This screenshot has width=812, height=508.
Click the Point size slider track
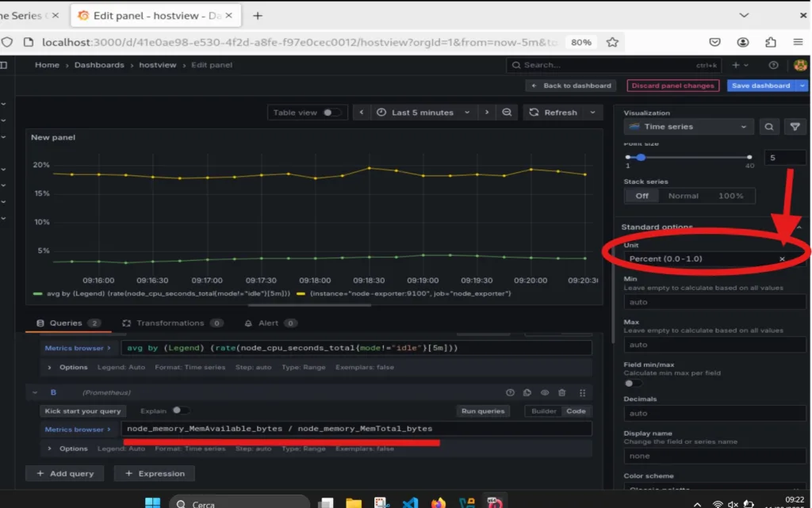coord(688,158)
